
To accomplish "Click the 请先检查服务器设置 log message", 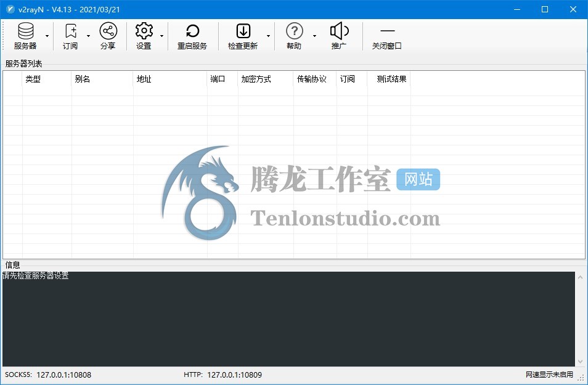I will pos(36,276).
